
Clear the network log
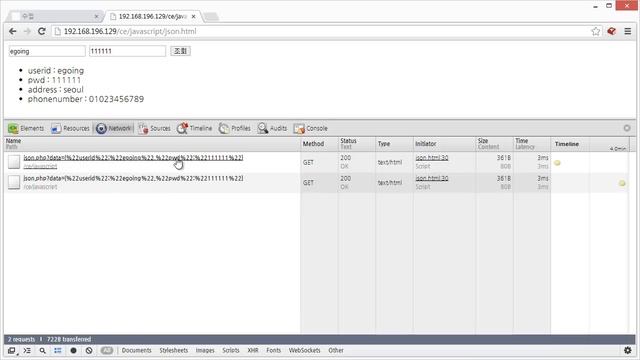(89, 351)
